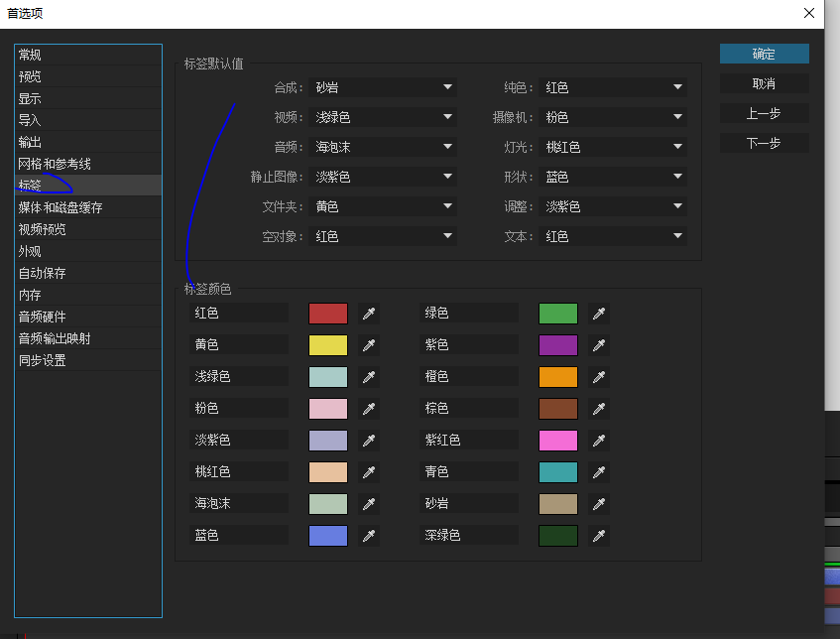Viewport: 840px width, 639px height.
Task: Open the eyedropper for 红色 label color
Action: [369, 313]
